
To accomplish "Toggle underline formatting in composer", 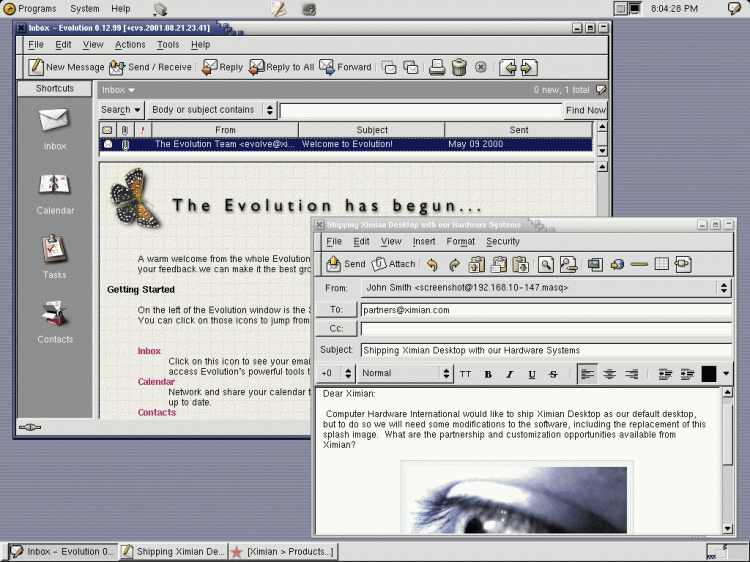I will pos(532,374).
